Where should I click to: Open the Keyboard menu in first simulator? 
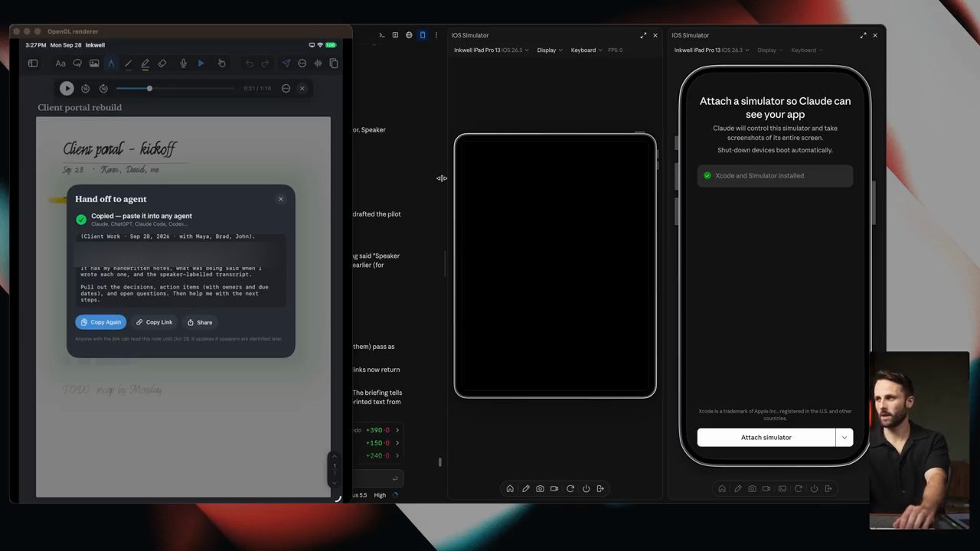586,51
